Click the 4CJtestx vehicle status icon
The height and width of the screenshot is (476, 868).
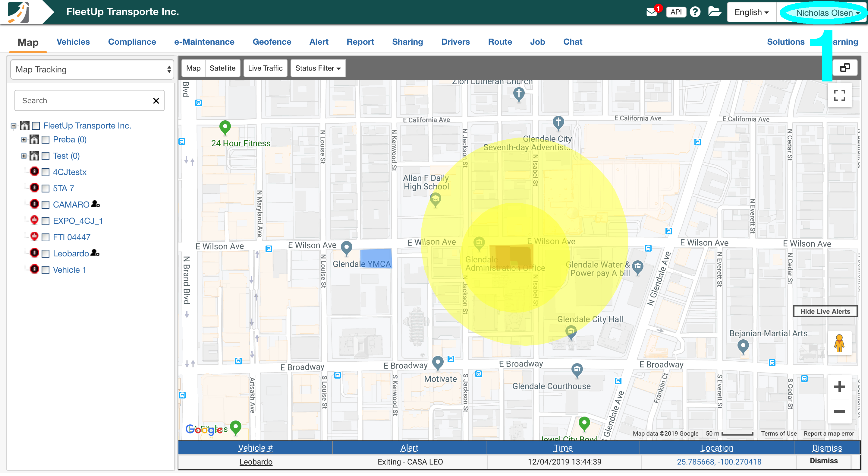pyautogui.click(x=34, y=171)
